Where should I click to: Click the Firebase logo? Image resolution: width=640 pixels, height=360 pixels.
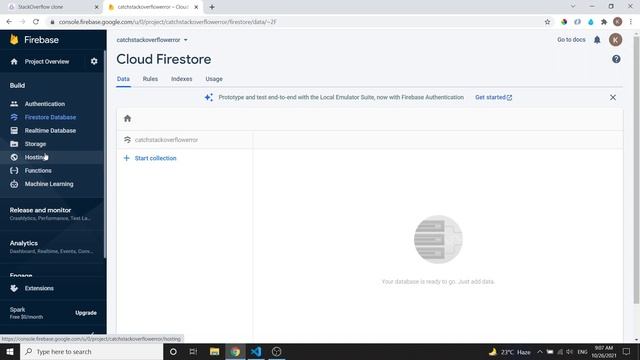pyautogui.click(x=34, y=40)
